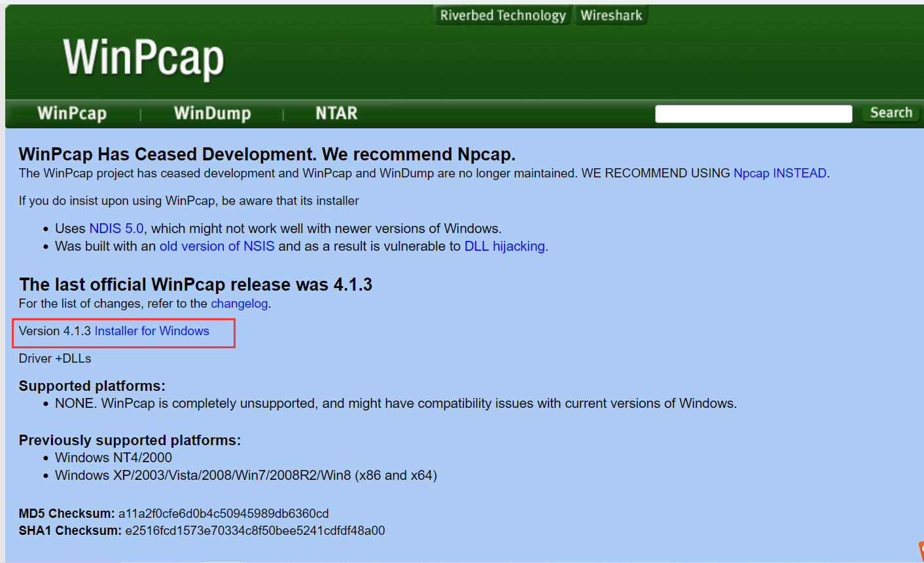Open the NDIS 5.0 link

[x=116, y=228]
